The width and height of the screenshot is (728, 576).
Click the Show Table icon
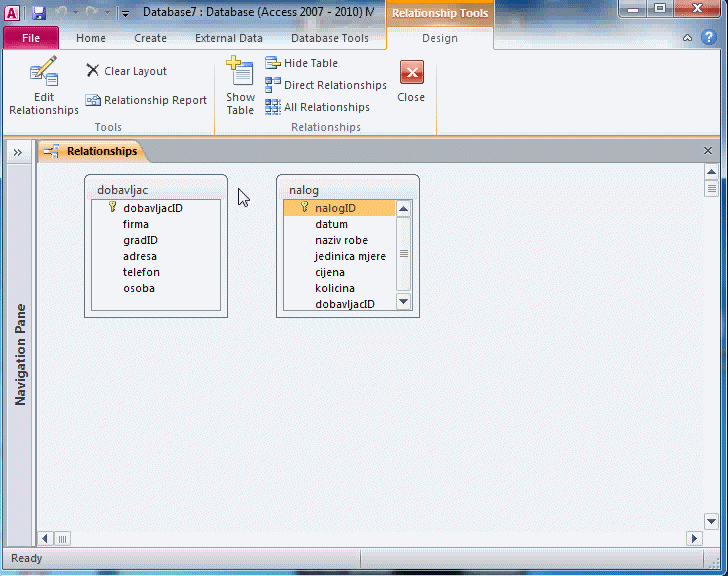(x=240, y=86)
